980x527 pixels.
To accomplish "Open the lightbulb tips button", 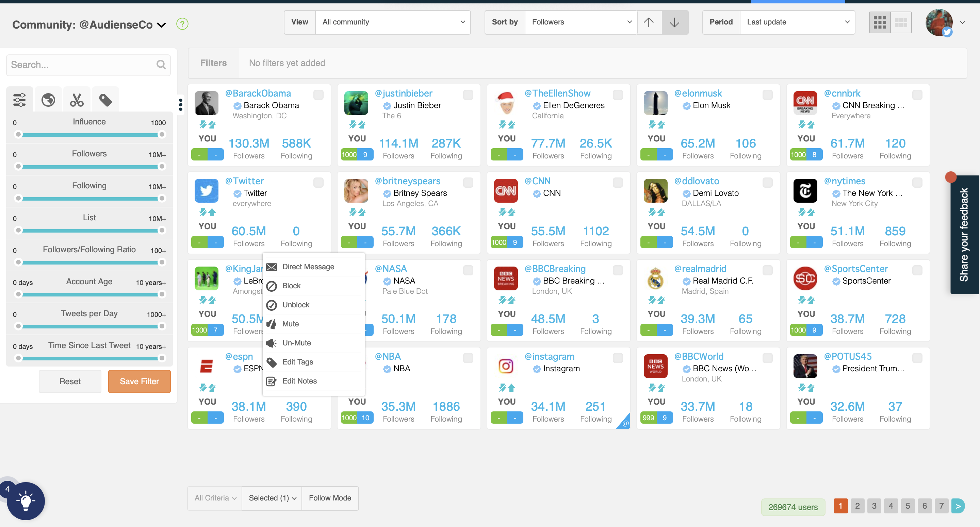I will (26, 501).
